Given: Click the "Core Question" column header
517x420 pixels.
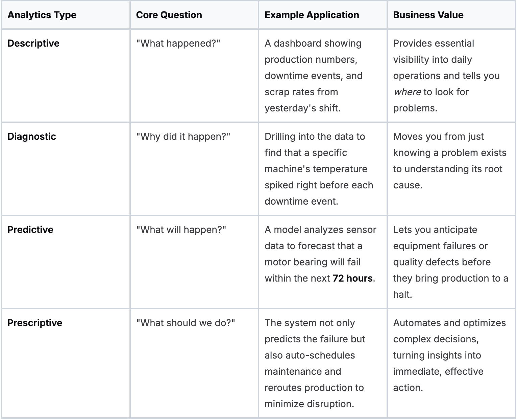Looking at the screenshot, I should coord(169,15).
